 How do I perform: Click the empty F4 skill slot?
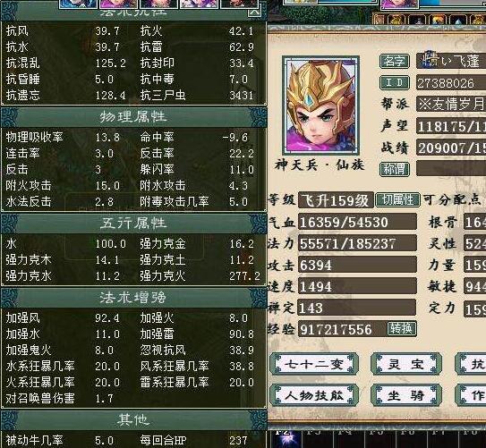coord(348,439)
